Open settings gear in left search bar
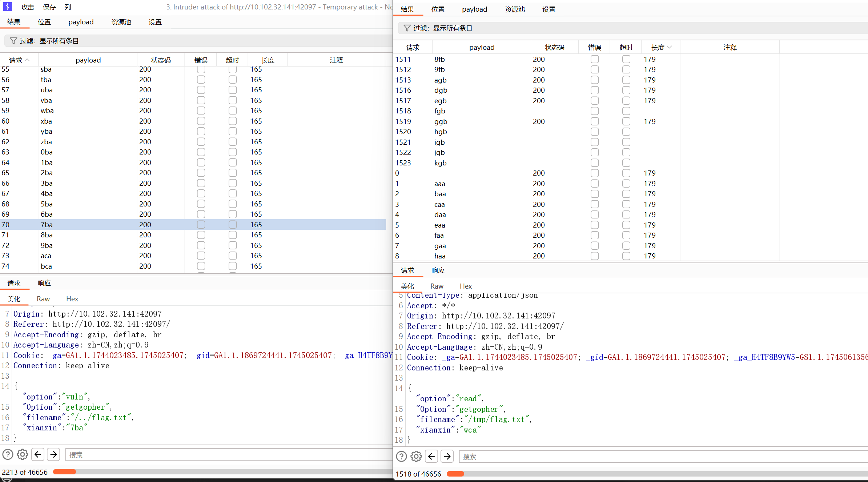The height and width of the screenshot is (482, 868). click(23, 454)
